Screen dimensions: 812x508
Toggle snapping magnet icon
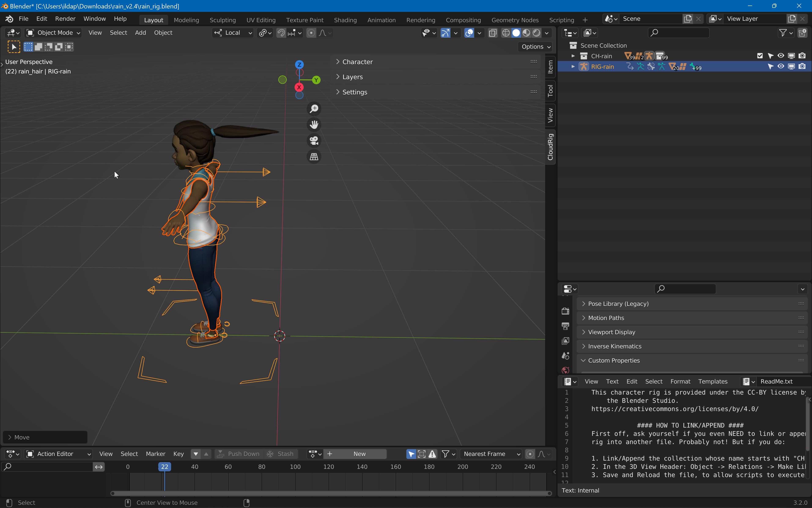(281, 33)
